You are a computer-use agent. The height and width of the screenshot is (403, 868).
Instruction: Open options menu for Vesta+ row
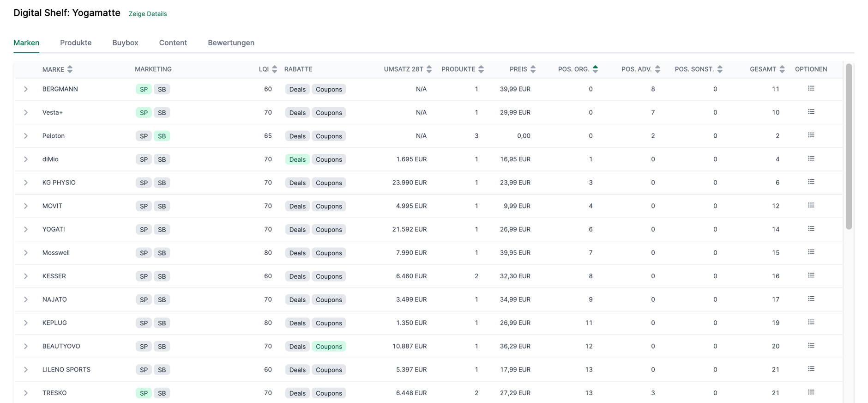tap(811, 112)
